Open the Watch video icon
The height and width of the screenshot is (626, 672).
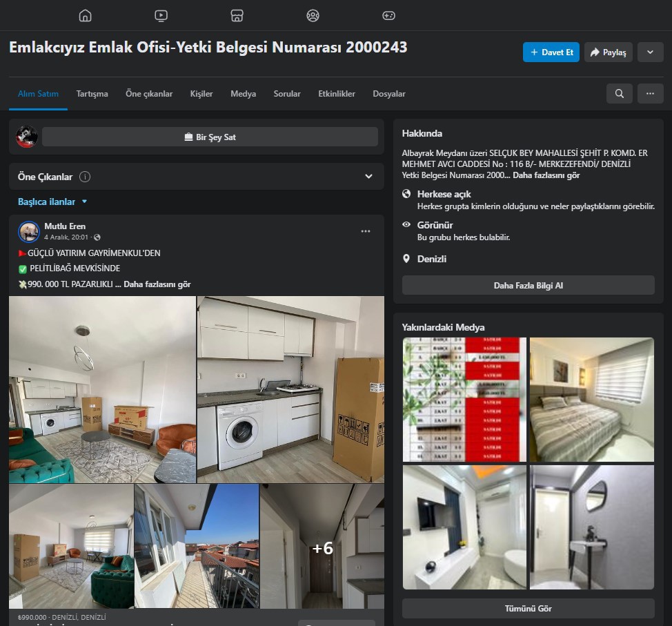click(x=161, y=15)
